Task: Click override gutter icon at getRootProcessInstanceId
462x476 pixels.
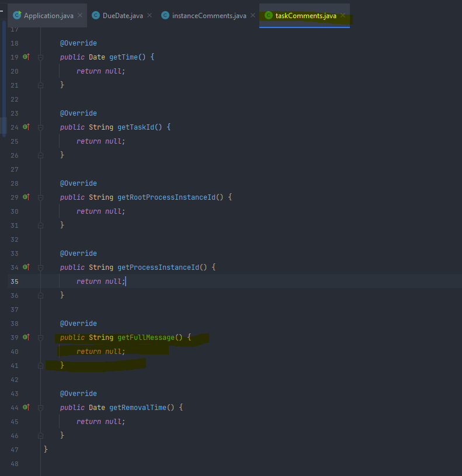Action: (x=26, y=197)
